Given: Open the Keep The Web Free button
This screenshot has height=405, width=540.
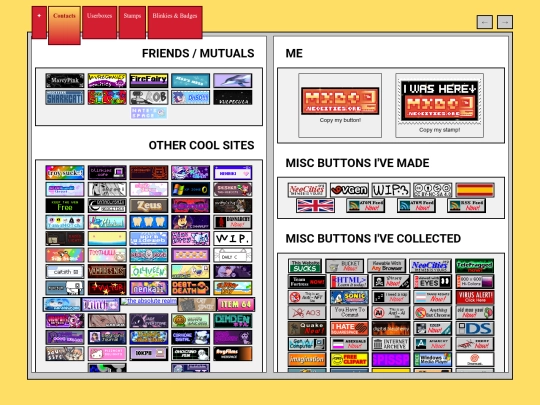Looking at the screenshot, I should (x=65, y=206).
